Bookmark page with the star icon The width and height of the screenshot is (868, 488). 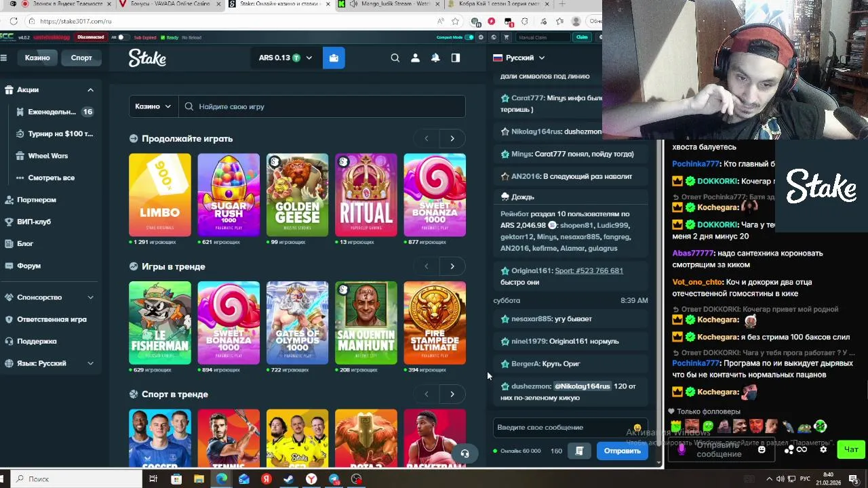(x=455, y=21)
